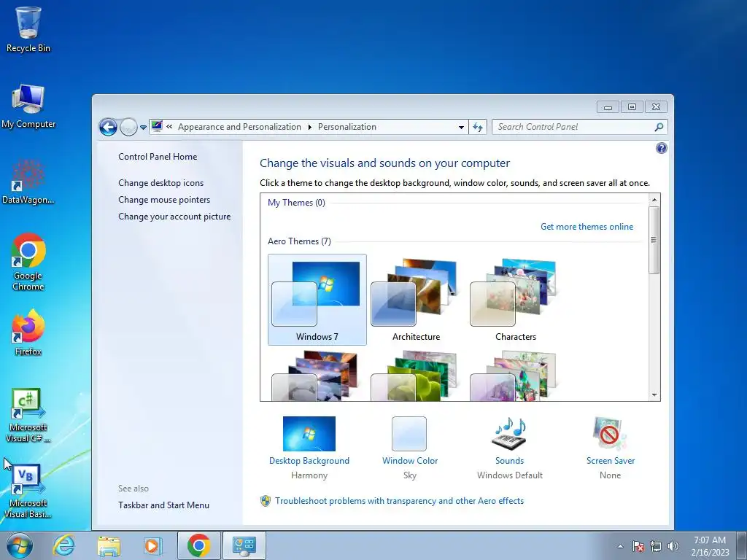Select the DataWagon desktop shortcut

point(28,182)
